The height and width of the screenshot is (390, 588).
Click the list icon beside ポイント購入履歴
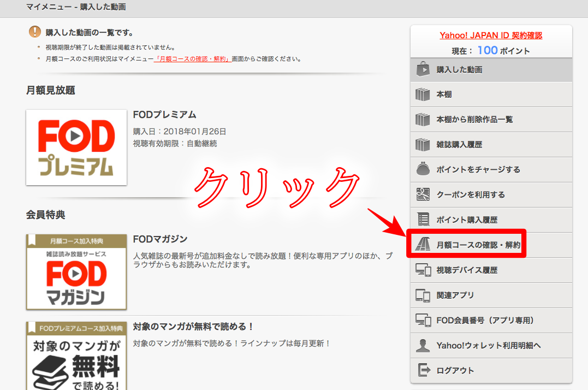click(x=423, y=220)
